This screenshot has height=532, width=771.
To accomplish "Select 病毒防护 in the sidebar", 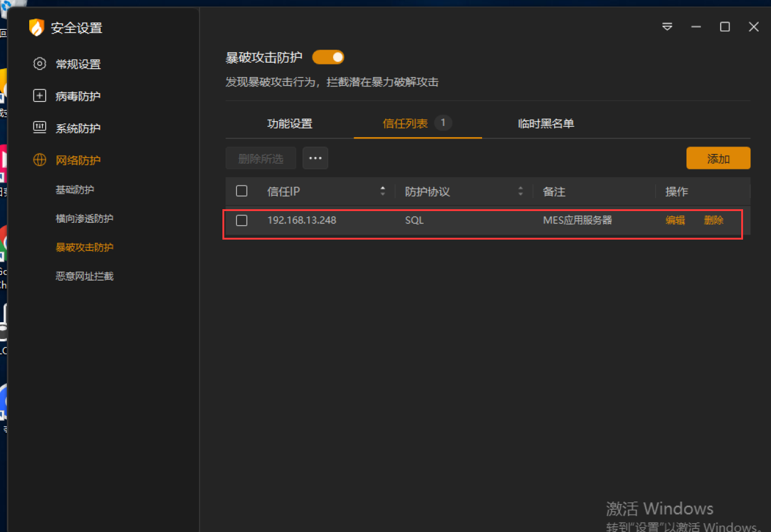I will pos(78,96).
